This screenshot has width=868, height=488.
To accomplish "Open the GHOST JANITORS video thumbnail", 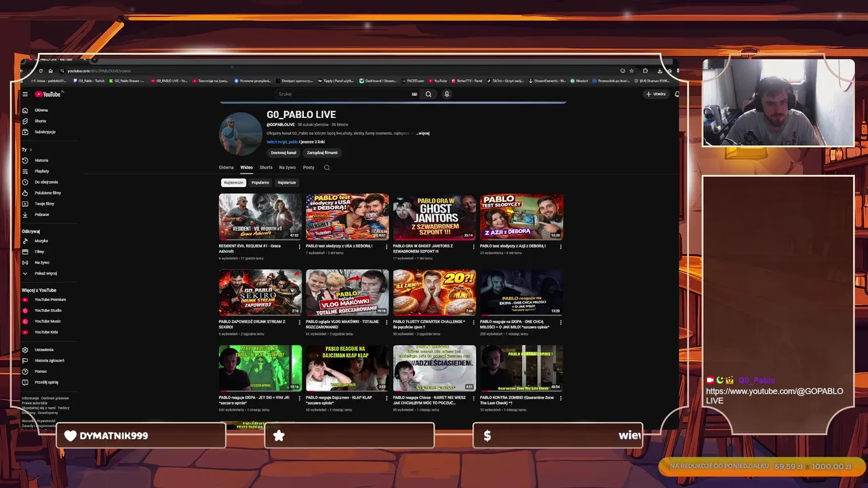I will click(435, 217).
